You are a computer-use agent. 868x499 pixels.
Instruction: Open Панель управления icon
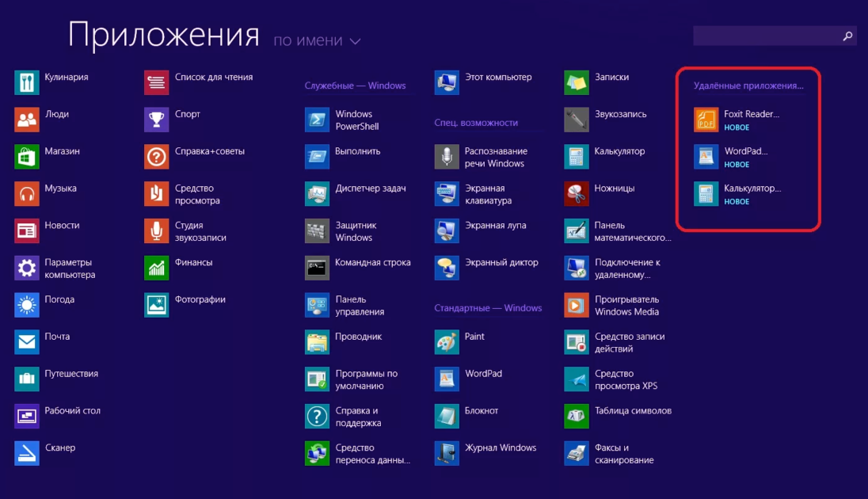pyautogui.click(x=318, y=305)
